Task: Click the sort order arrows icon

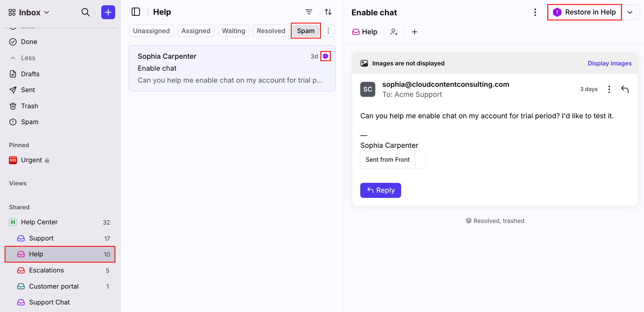Action: tap(328, 12)
